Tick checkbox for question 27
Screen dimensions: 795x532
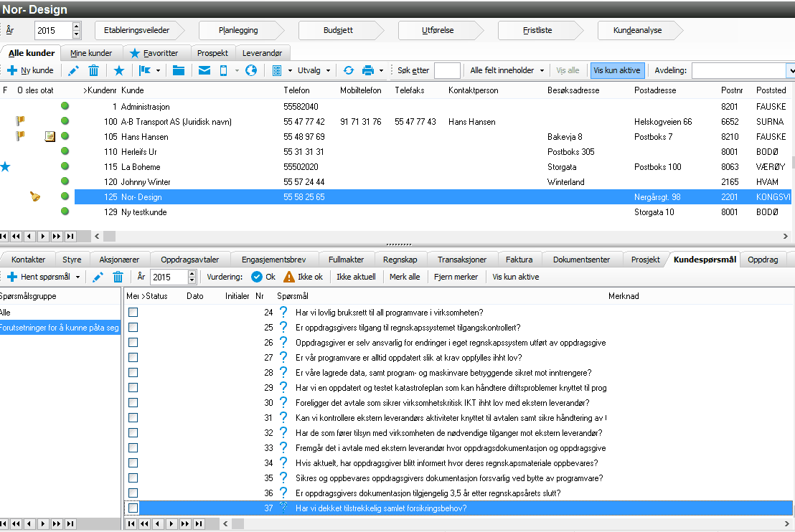click(133, 358)
